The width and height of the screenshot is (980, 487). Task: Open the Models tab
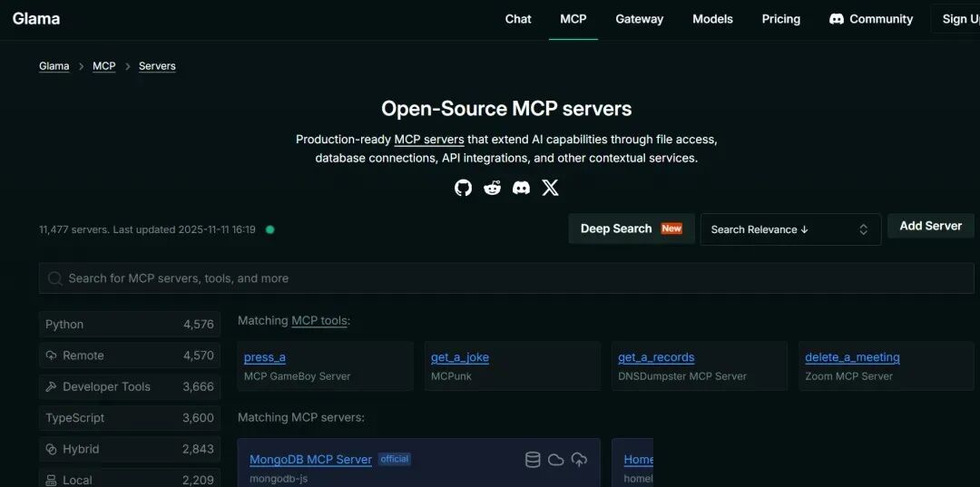pyautogui.click(x=712, y=19)
